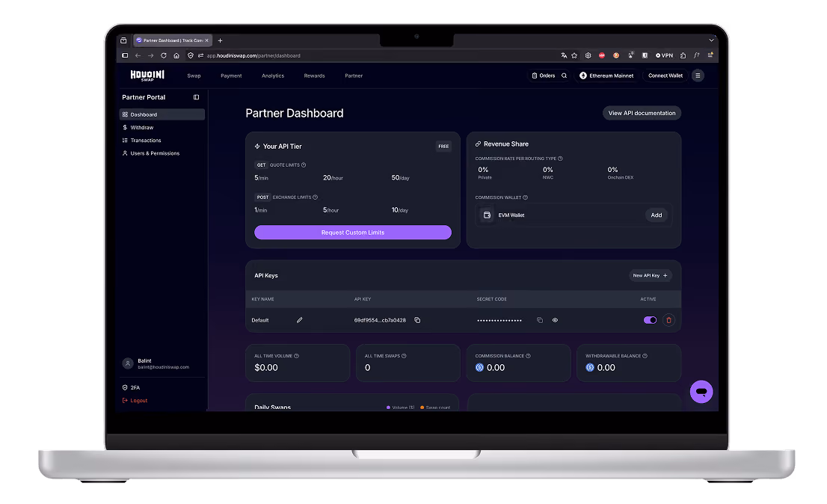Click the Balint user profile avatar
The height and width of the screenshot is (504, 827).
(x=128, y=363)
